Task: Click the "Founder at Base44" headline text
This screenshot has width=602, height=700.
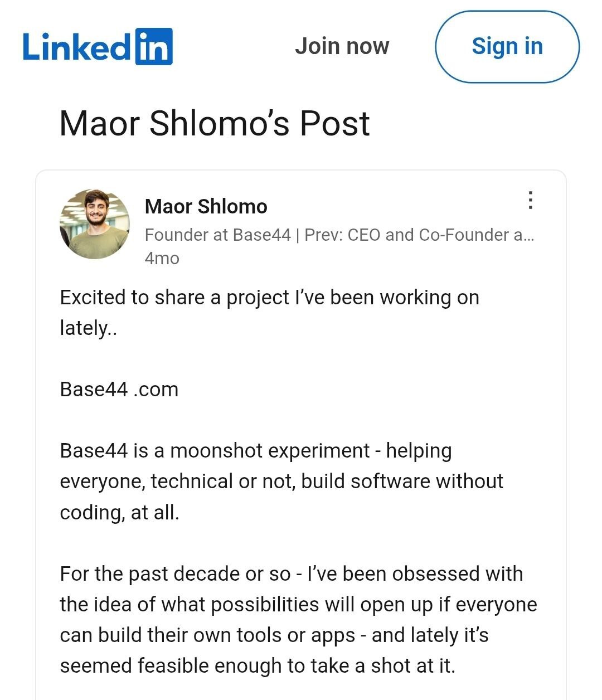Action: coord(217,235)
